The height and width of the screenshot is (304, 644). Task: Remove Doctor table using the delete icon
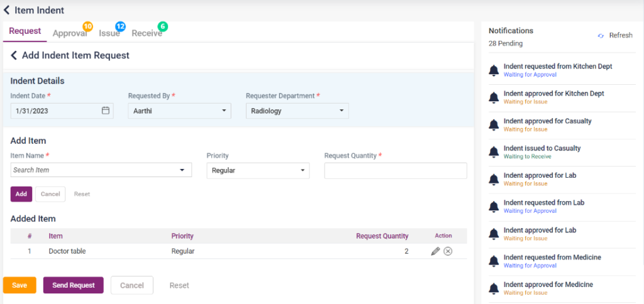[448, 251]
